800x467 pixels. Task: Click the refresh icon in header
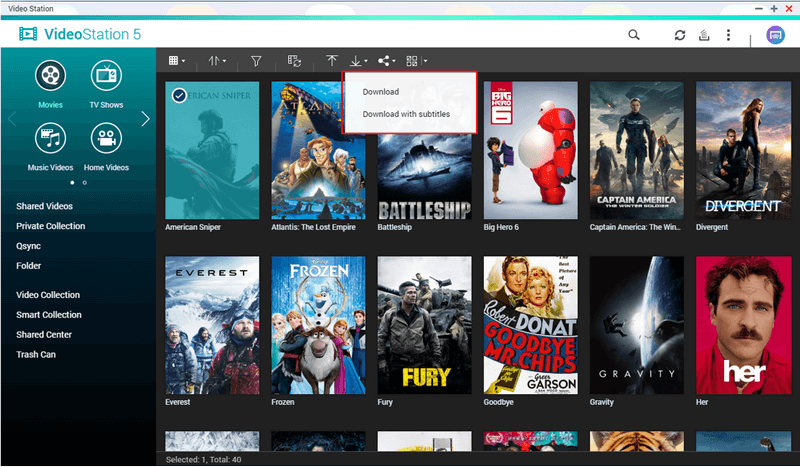(680, 35)
